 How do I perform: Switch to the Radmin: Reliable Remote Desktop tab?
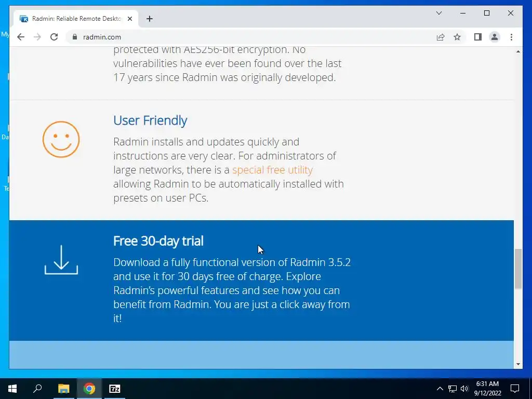pyautogui.click(x=76, y=19)
